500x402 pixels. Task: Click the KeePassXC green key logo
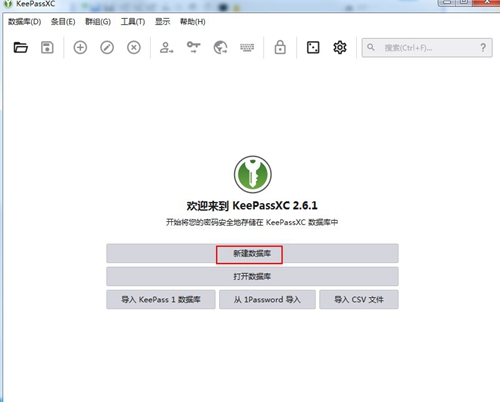pos(253,174)
